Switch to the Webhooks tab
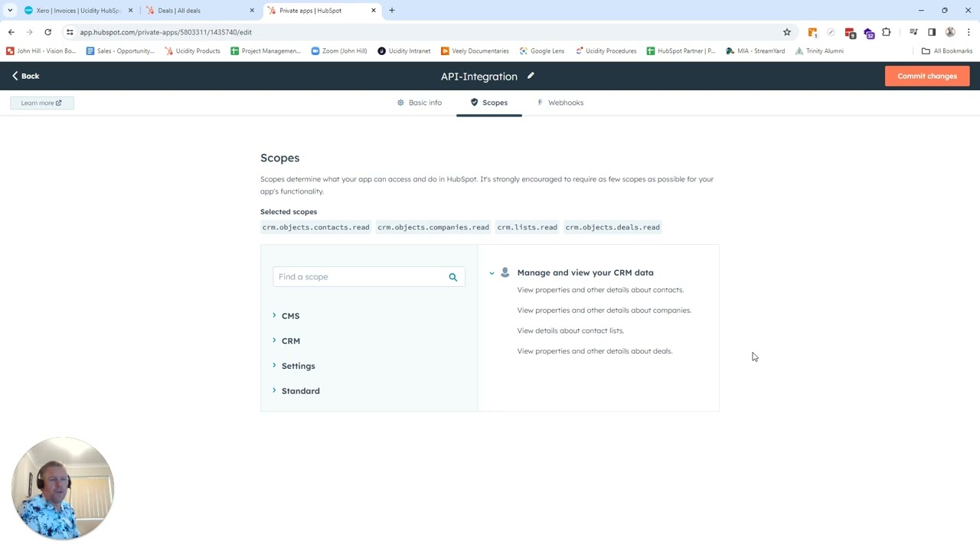980x551 pixels. 560,103
